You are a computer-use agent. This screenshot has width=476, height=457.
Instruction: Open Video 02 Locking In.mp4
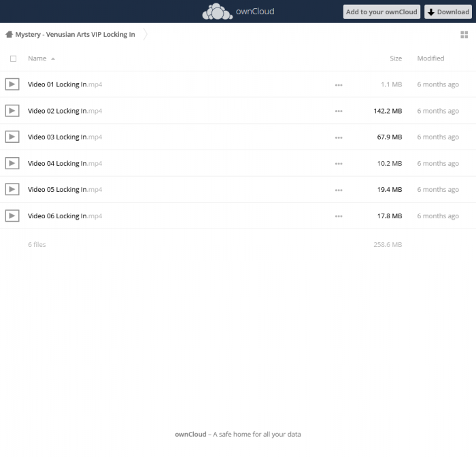[x=65, y=111]
